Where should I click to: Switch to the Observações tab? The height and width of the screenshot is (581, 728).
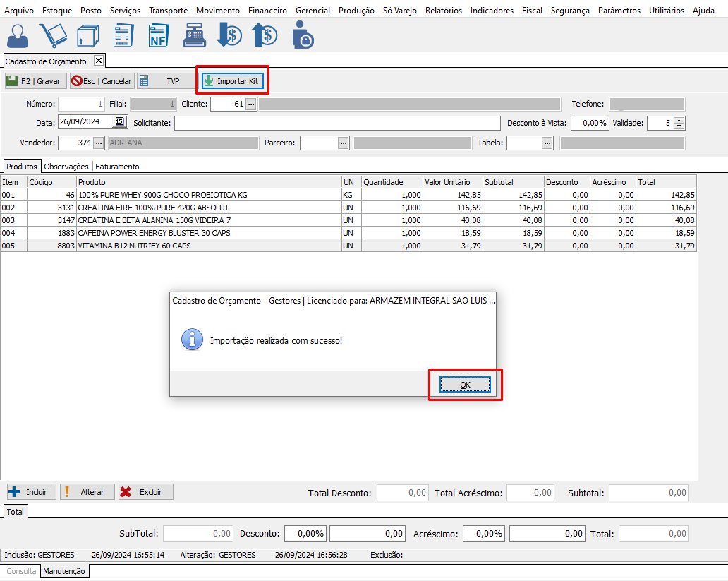coord(66,167)
